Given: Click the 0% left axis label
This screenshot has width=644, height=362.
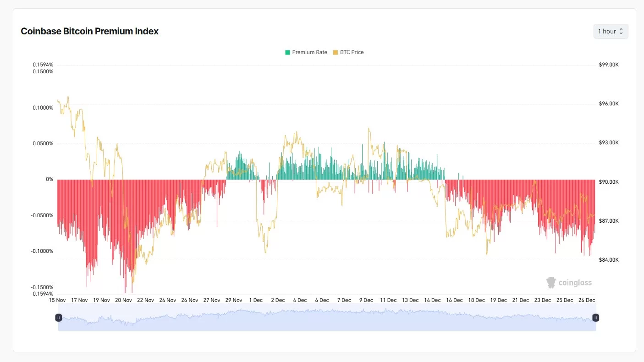Looking at the screenshot, I should [50, 179].
